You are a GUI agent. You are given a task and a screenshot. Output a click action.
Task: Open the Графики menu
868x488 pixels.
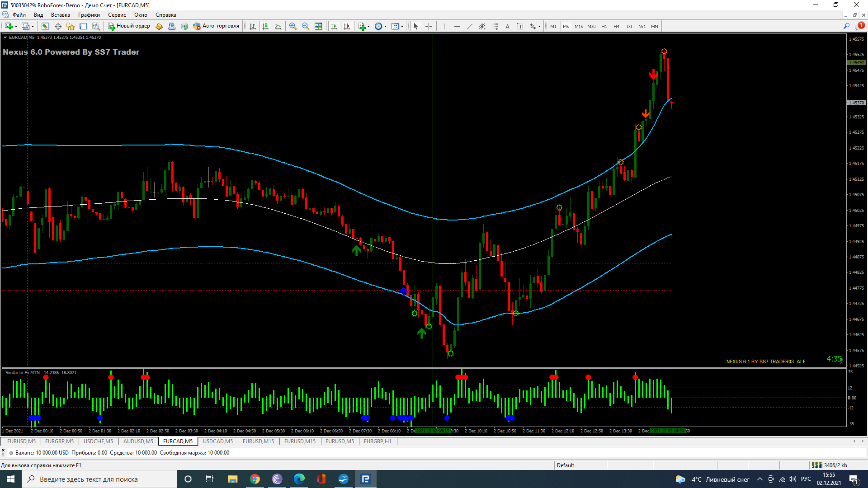[89, 15]
